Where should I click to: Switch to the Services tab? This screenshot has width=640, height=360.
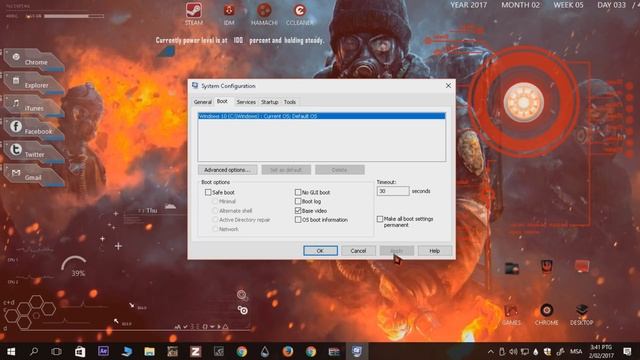tap(246, 102)
